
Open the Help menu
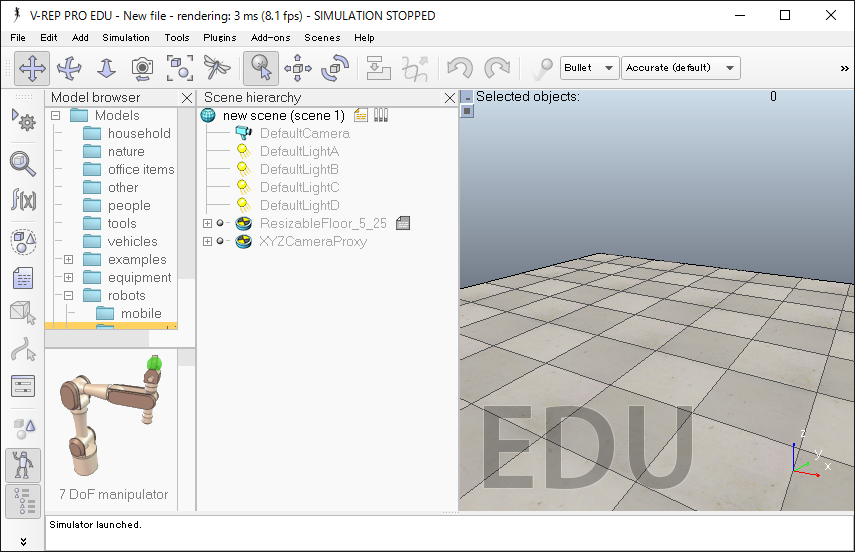click(364, 38)
